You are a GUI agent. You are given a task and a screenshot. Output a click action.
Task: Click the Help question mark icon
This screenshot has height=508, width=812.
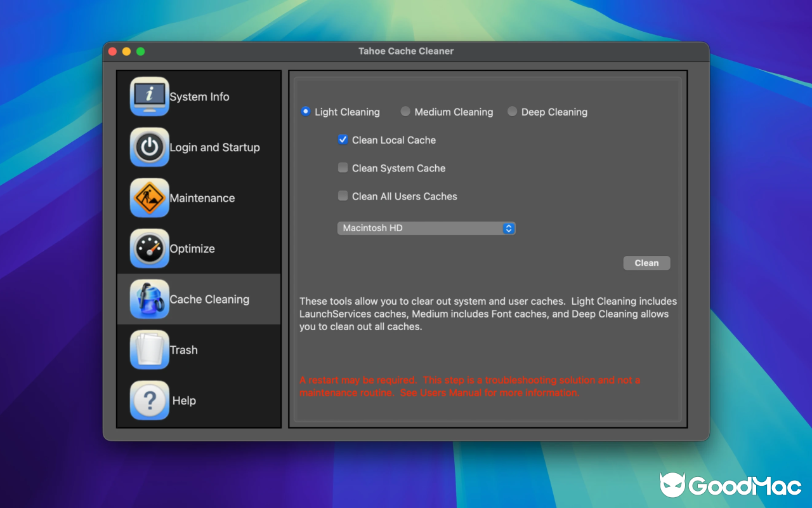[x=149, y=400]
